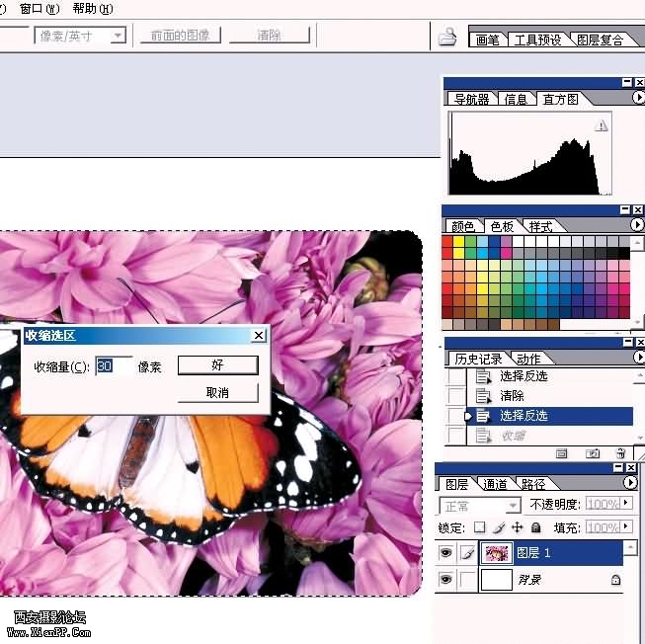The width and height of the screenshot is (645, 644).
Task: Pick the red swatch in the 色板 panel
Action: (x=447, y=242)
